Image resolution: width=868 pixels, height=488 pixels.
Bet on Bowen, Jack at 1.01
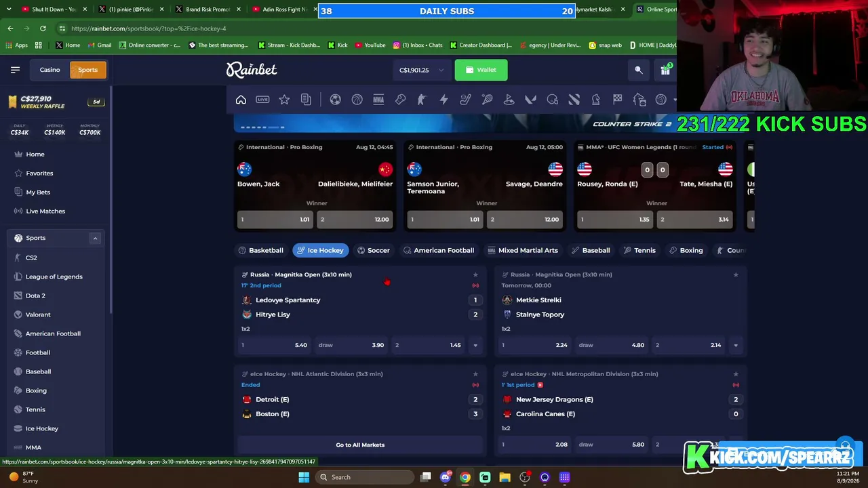click(275, 220)
